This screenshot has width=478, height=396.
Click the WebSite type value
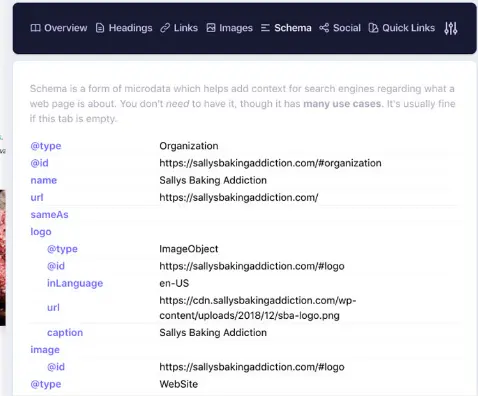[179, 384]
